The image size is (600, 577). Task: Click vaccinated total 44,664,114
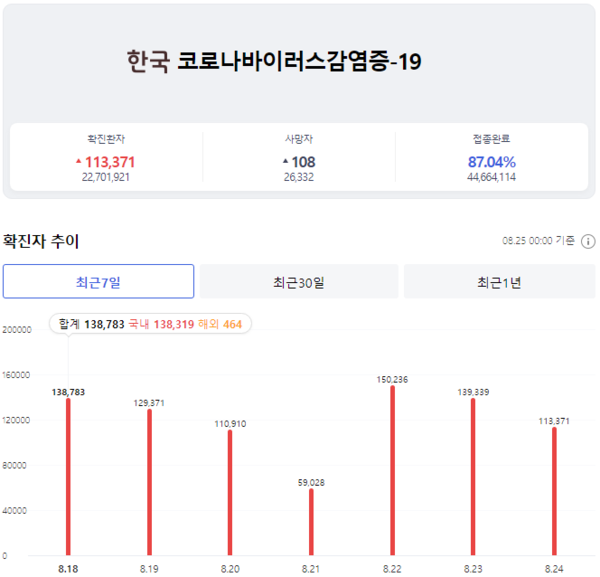[491, 177]
